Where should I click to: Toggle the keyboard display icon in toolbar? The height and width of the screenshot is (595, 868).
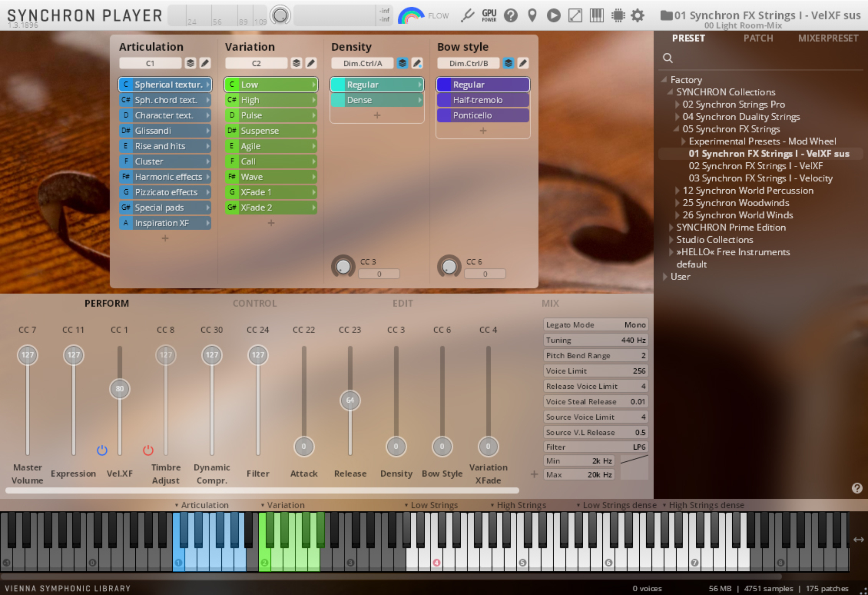[596, 16]
